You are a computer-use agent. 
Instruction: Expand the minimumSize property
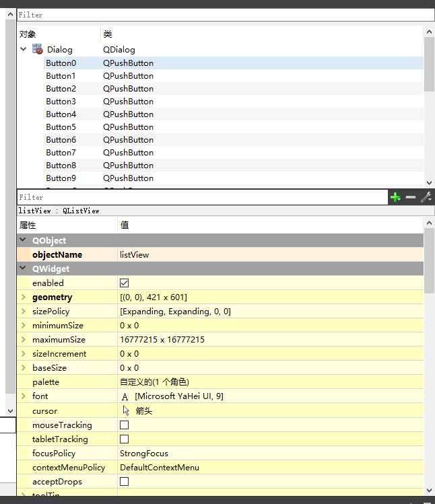pyautogui.click(x=23, y=325)
